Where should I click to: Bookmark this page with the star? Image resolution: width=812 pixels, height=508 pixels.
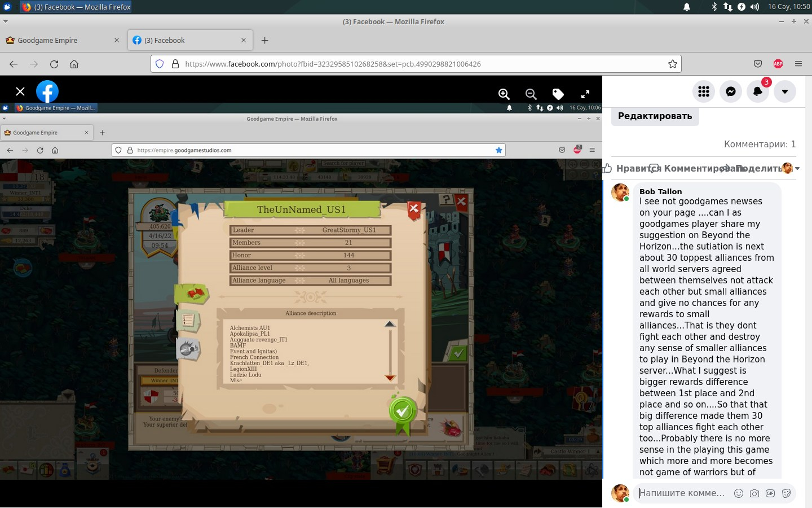click(x=672, y=64)
